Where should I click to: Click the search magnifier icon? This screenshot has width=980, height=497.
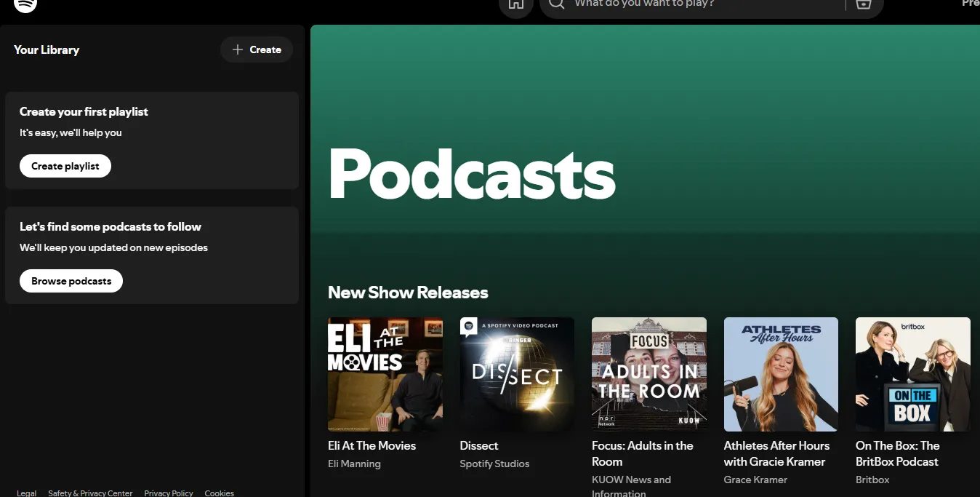pyautogui.click(x=557, y=4)
